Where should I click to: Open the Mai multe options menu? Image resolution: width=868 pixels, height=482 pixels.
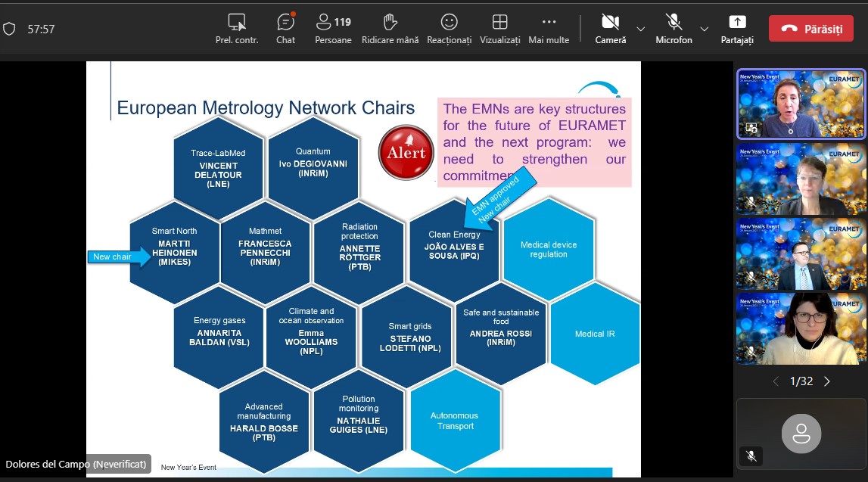click(549, 28)
